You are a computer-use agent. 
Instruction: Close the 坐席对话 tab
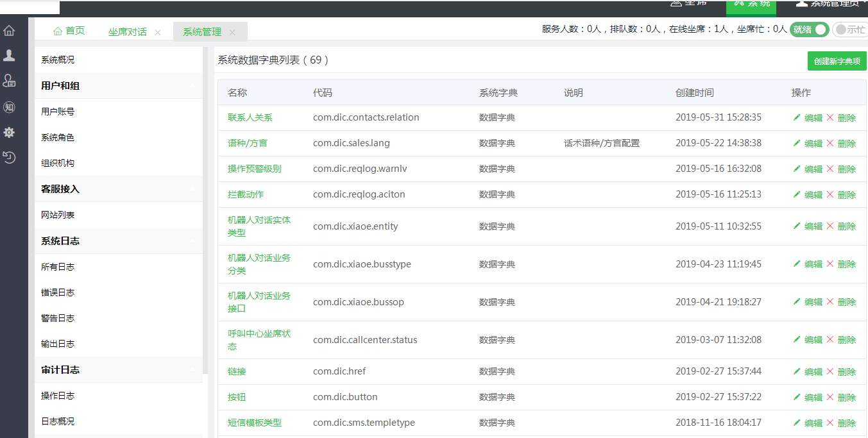[158, 32]
